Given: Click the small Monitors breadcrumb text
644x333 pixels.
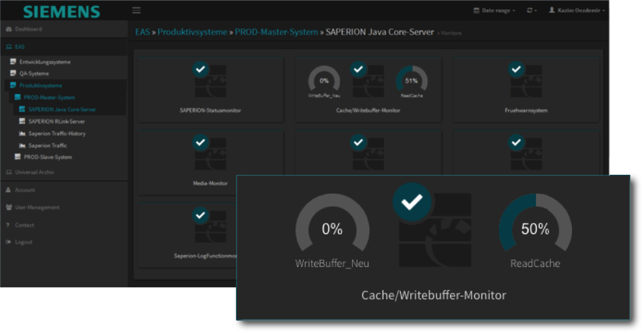Looking at the screenshot, I should [x=451, y=33].
